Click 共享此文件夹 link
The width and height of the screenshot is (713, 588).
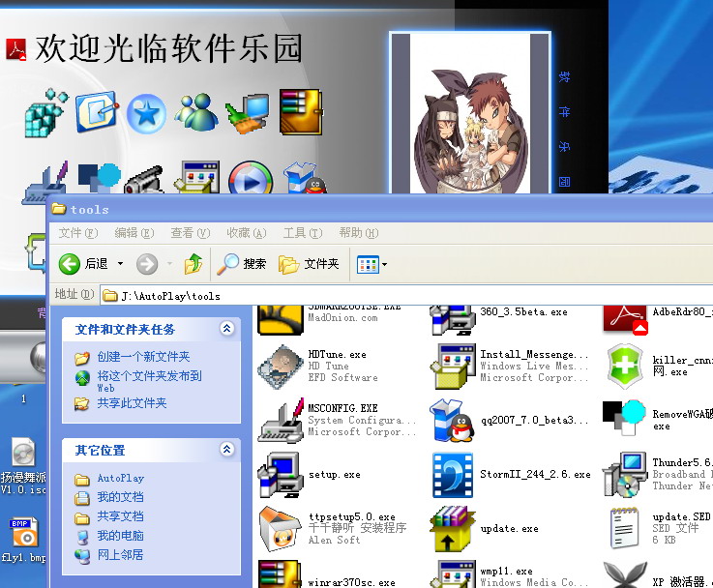132,403
